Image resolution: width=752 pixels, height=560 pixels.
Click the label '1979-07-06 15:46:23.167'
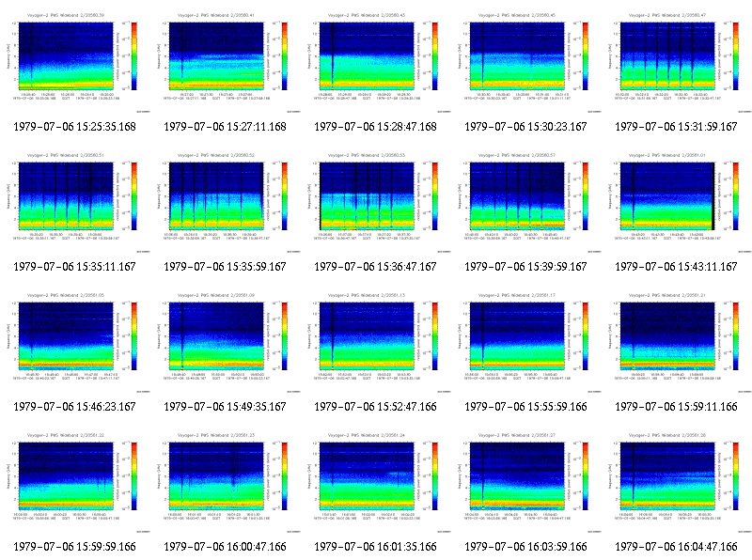[75, 407]
